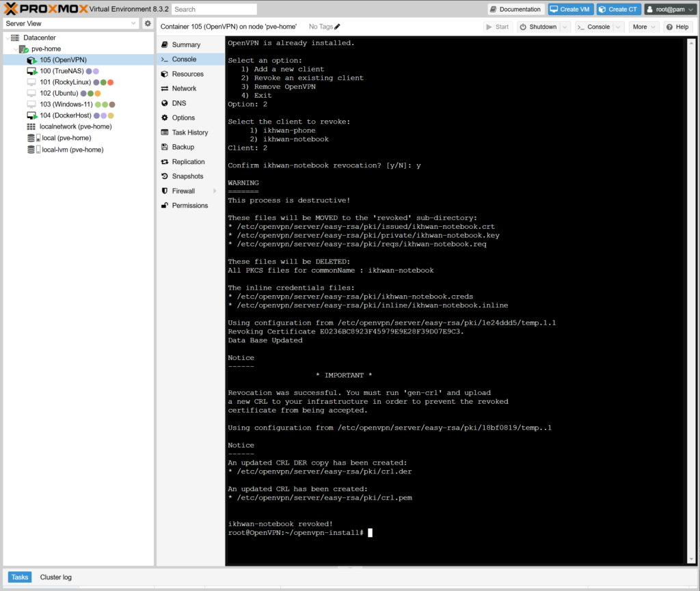Open the Backup section
This screenshot has height=591, width=700.
[183, 147]
